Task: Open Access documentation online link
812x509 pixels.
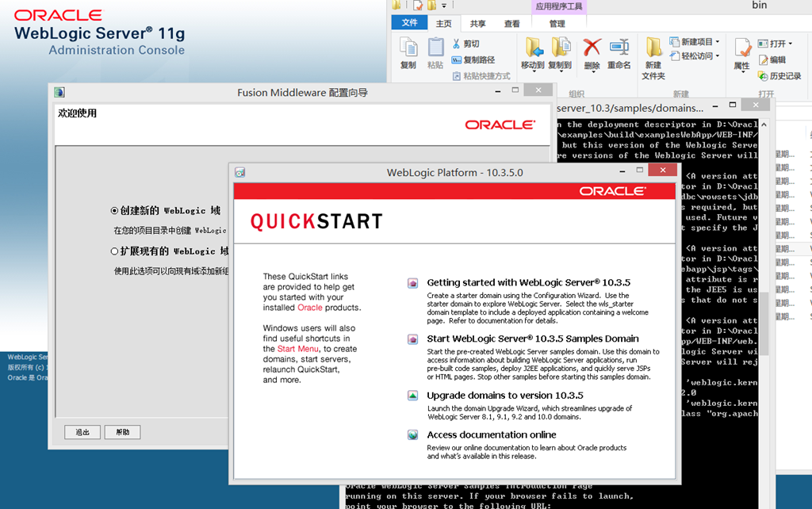Action: 492,434
